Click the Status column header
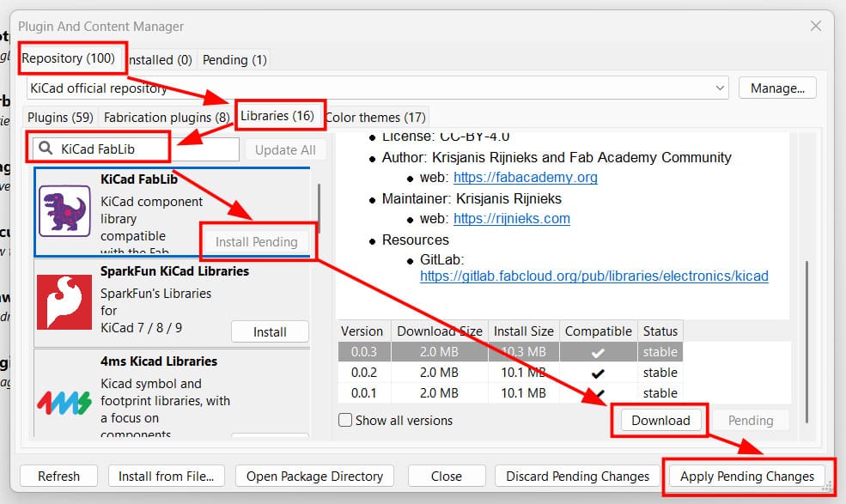 pos(660,331)
